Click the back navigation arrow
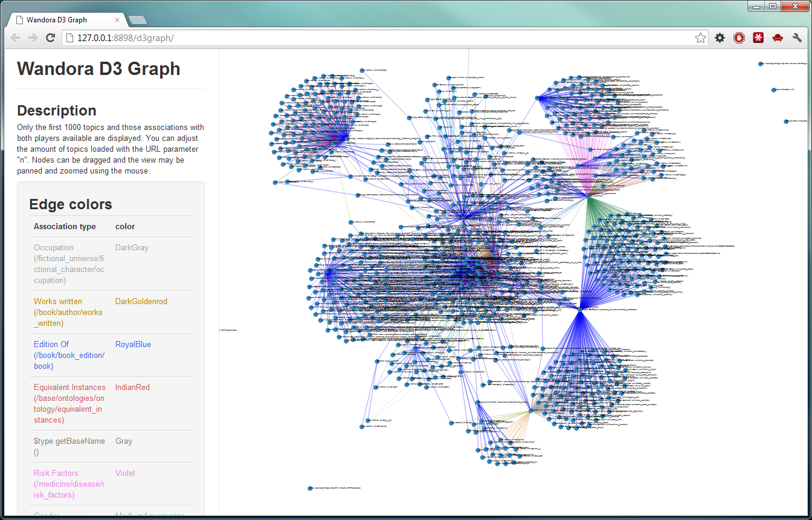The height and width of the screenshot is (520, 812). [16, 38]
